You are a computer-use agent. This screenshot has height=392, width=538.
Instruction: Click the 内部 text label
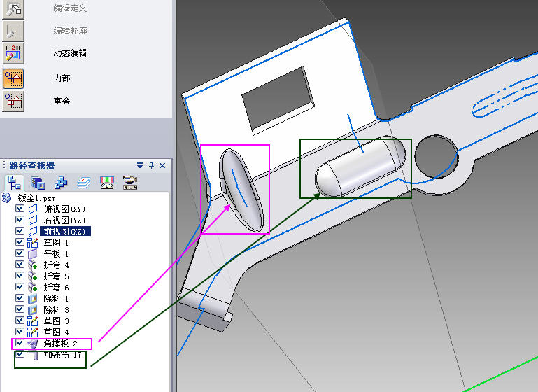coord(62,78)
